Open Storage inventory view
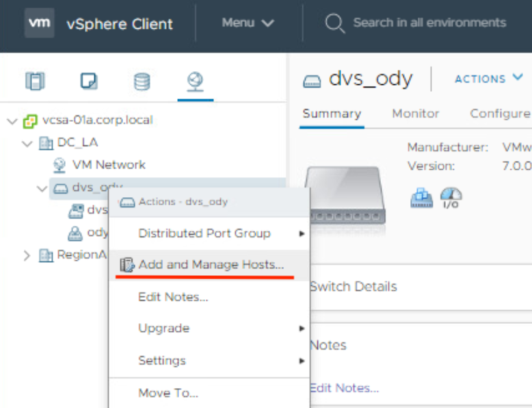Image resolution: width=532 pixels, height=408 pixels. [142, 81]
